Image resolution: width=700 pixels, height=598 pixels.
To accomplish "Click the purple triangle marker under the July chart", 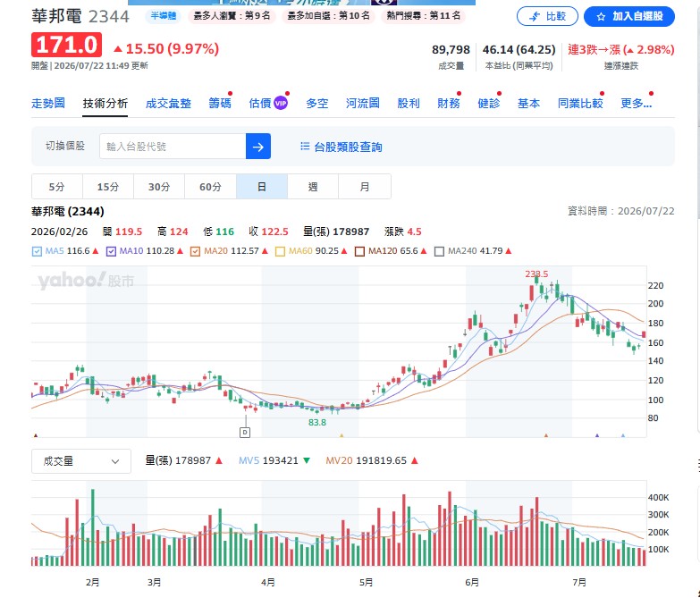I will point(597,435).
